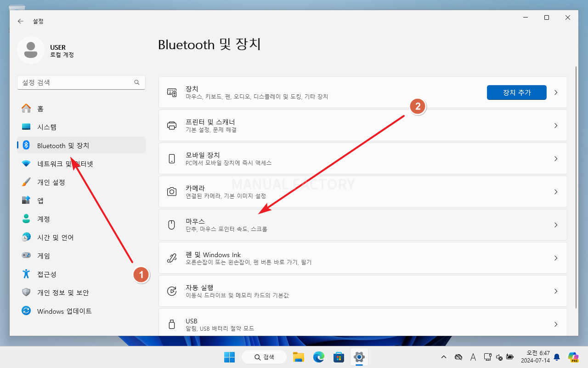Image resolution: width=588 pixels, height=368 pixels.
Task: Show hidden tray icons chevron
Action: [443, 357]
